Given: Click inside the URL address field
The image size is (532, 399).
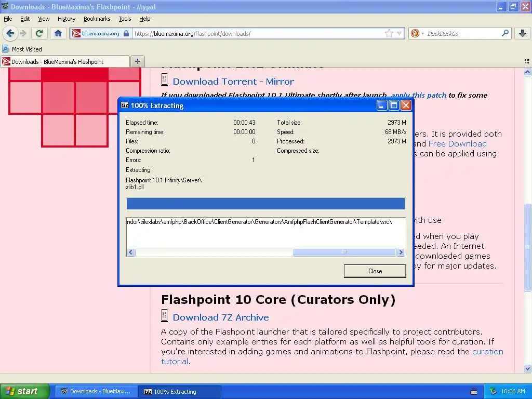Looking at the screenshot, I should point(258,33).
